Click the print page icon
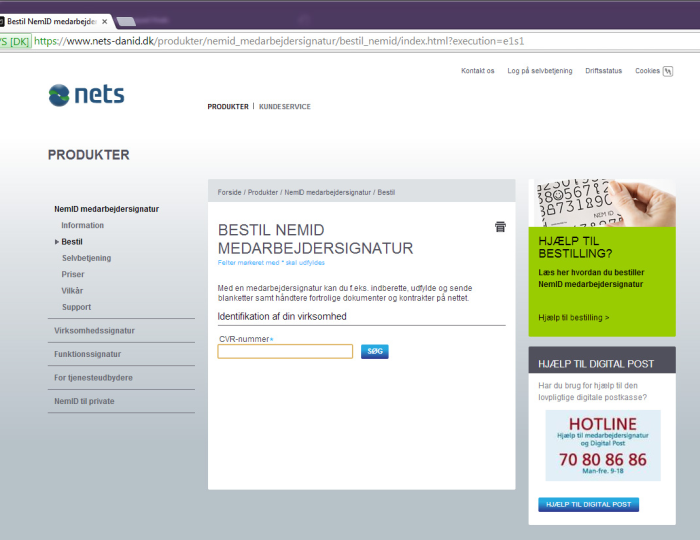 500,227
